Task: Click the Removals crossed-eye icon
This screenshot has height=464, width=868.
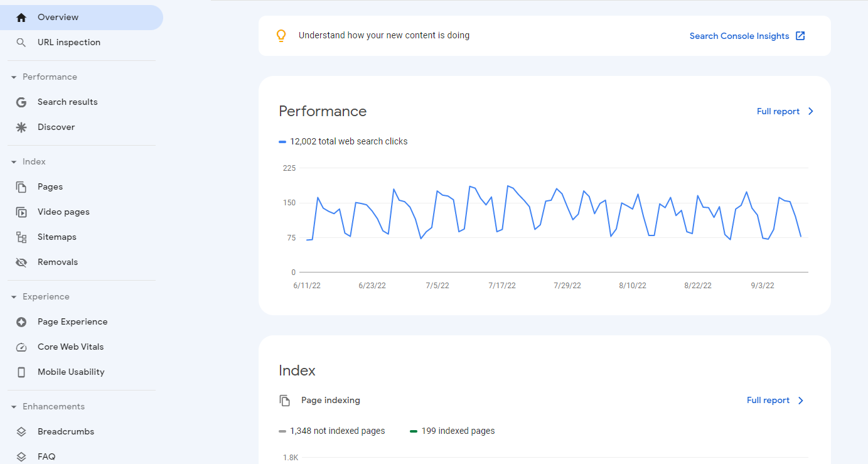Action: pyautogui.click(x=21, y=262)
